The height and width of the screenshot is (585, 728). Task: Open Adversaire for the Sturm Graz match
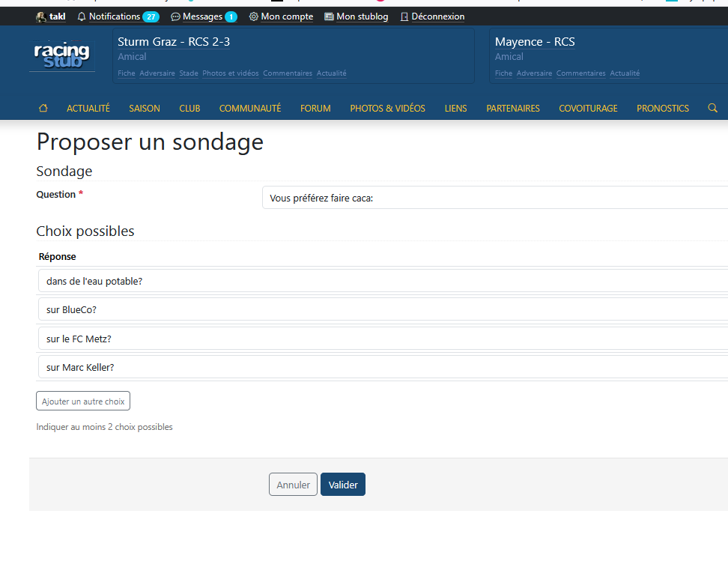[x=157, y=73]
